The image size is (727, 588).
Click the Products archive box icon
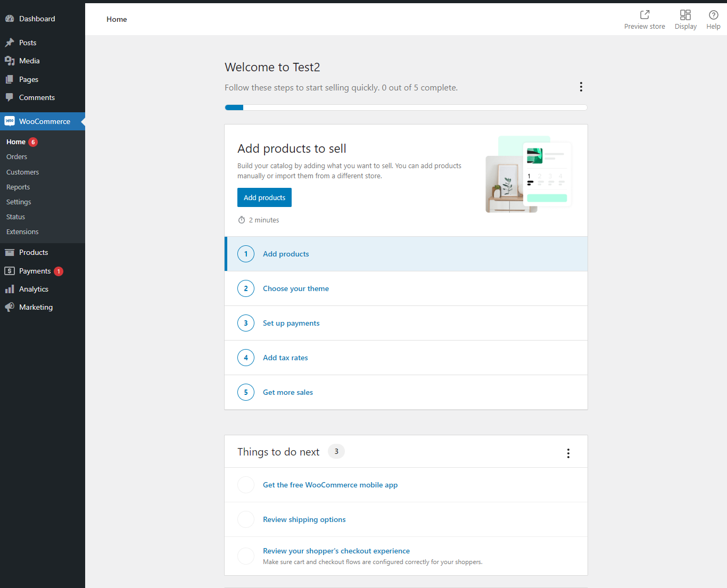[x=10, y=252]
